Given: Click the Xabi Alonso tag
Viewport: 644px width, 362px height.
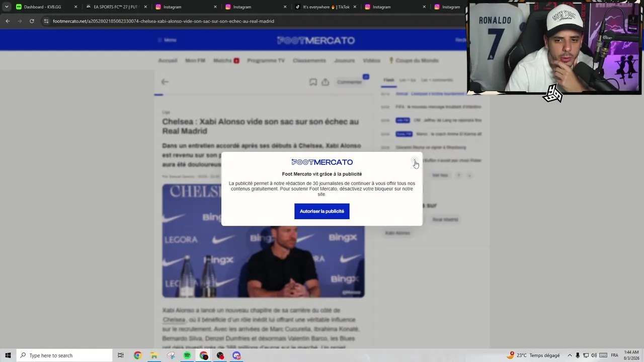Looking at the screenshot, I should point(397,233).
